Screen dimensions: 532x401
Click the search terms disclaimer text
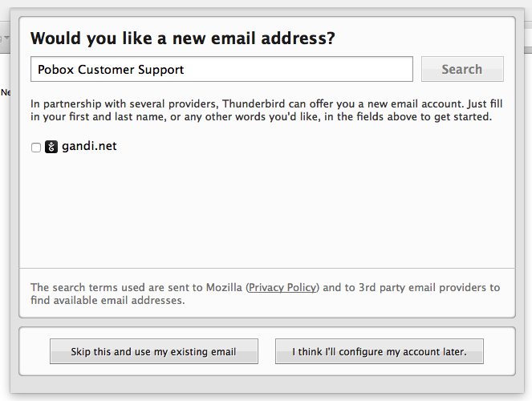tap(265, 294)
